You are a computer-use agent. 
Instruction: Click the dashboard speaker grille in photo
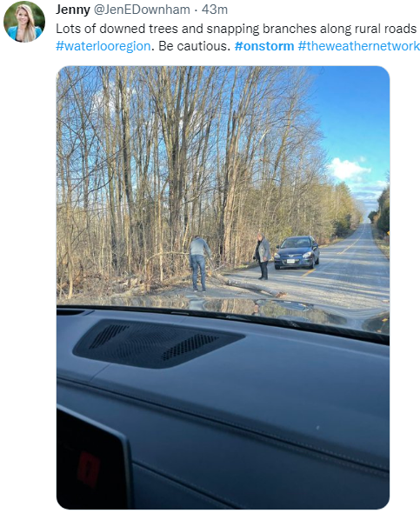[x=158, y=343]
